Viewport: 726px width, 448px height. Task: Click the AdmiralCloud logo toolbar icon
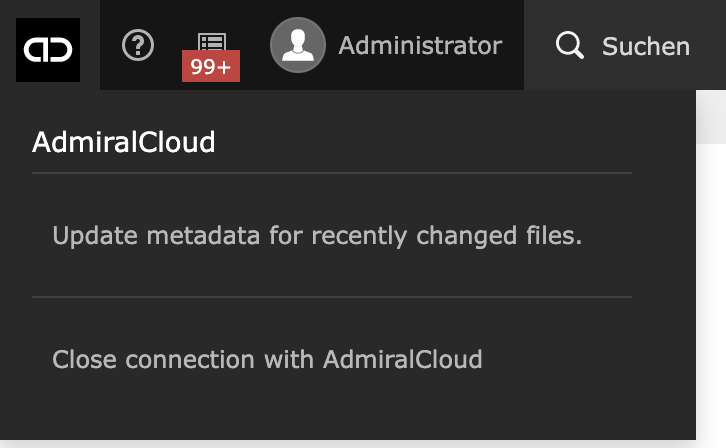click(x=48, y=50)
